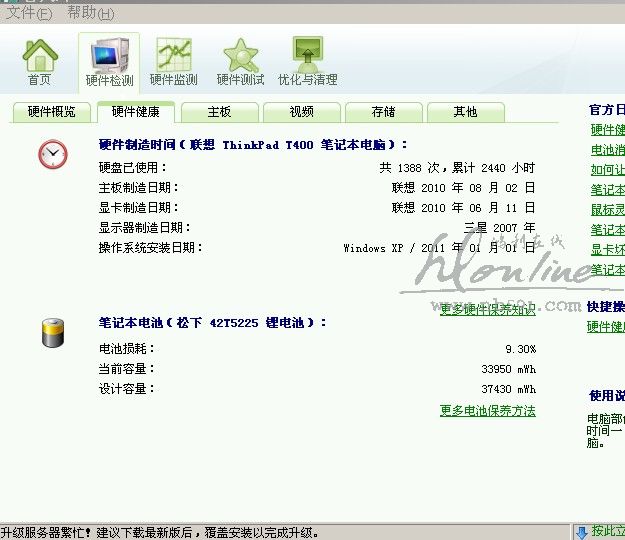Open the 硬件监测 hardware monitoring icon
The height and width of the screenshot is (540, 625).
174,61
